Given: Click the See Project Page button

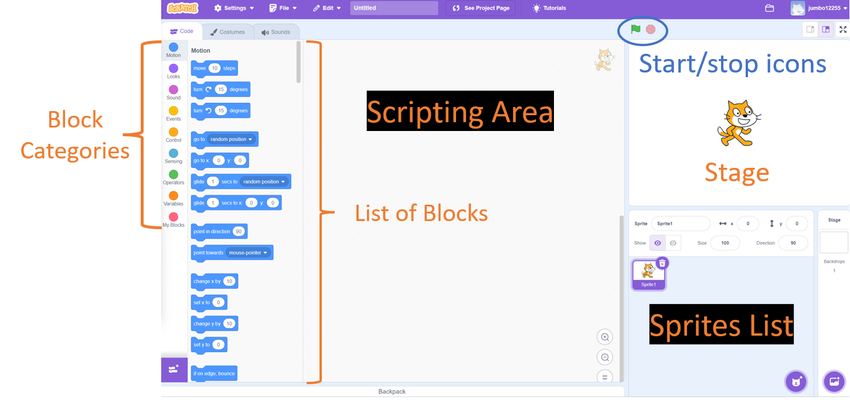Looking at the screenshot, I should (x=481, y=8).
